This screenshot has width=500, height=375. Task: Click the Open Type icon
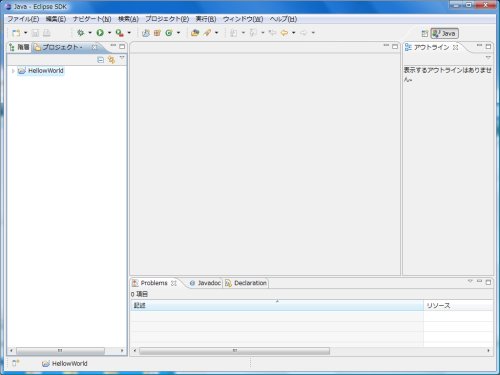tap(195, 33)
